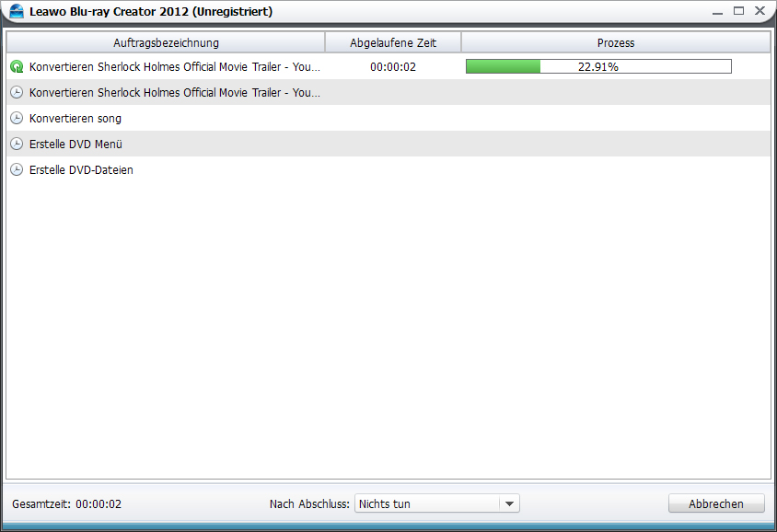Click the 'Nach Abschluss:' label

tap(309, 503)
